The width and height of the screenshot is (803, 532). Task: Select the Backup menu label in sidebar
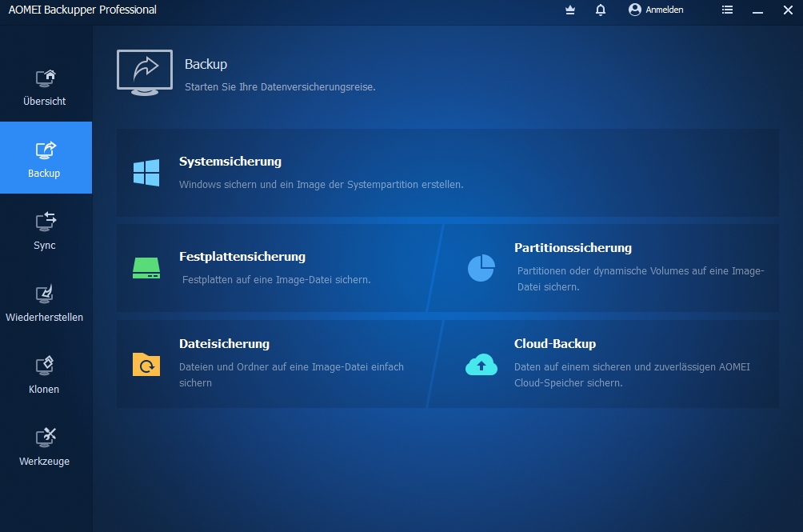pyautogui.click(x=44, y=173)
